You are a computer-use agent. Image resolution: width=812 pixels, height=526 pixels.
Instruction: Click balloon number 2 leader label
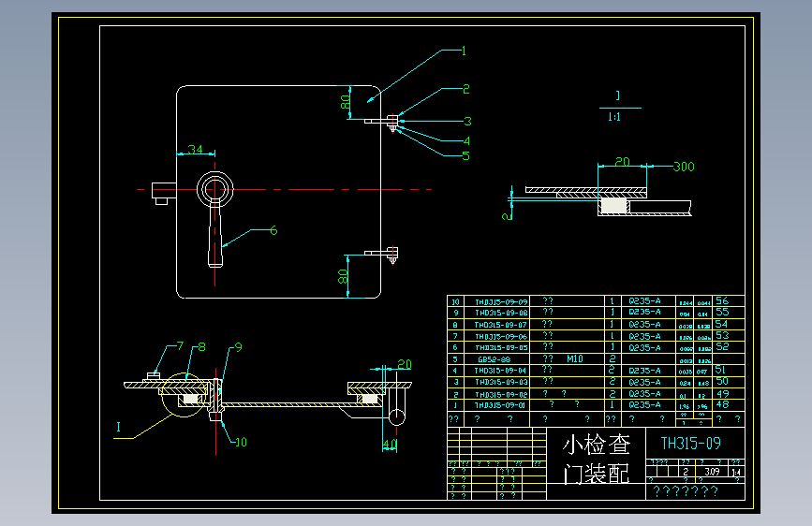point(466,89)
